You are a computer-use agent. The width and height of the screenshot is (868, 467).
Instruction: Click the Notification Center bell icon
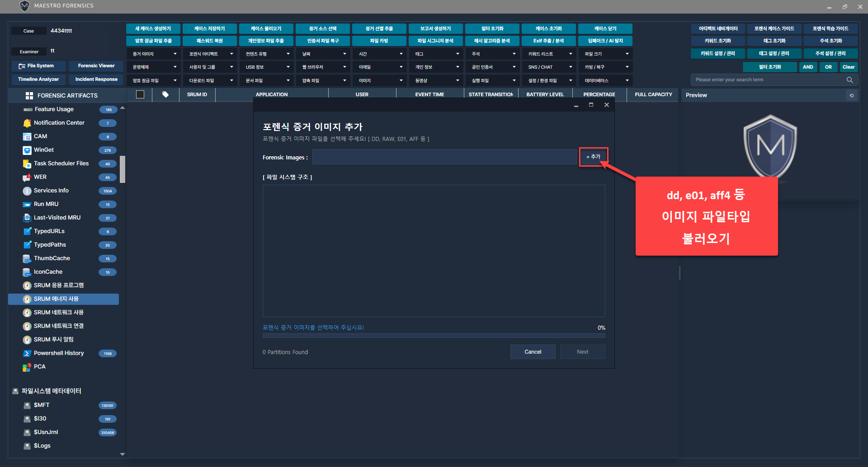pyautogui.click(x=27, y=123)
